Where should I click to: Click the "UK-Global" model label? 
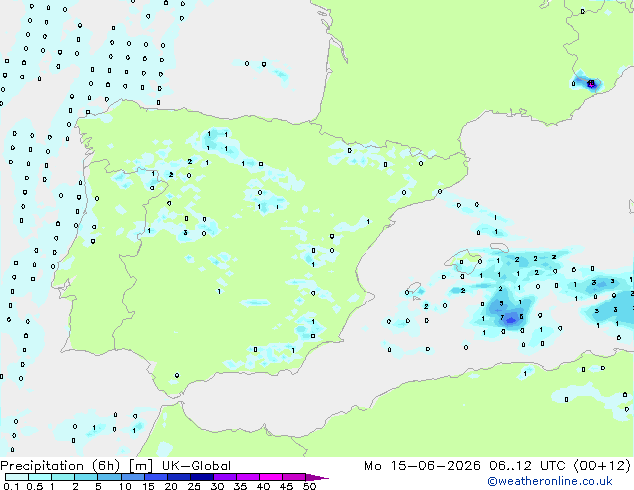[196, 466]
